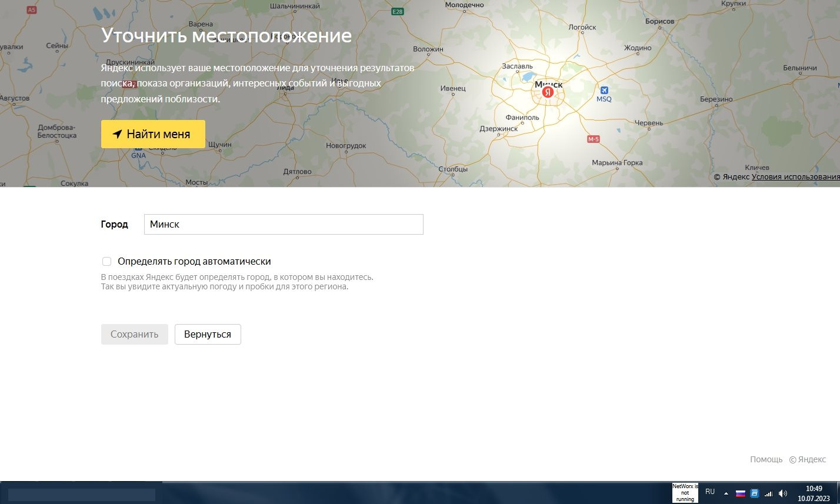The height and width of the screenshot is (504, 840).
Task: Click the 'Борисов' label on map
Action: [659, 21]
